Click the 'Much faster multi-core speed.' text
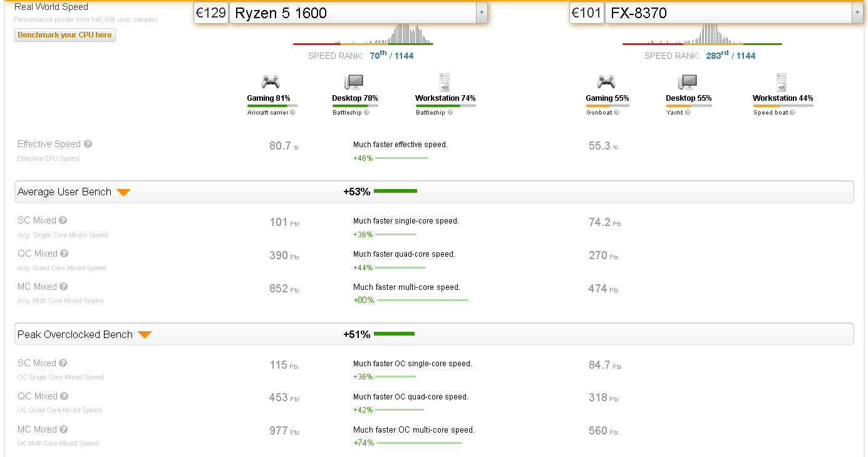 point(406,287)
